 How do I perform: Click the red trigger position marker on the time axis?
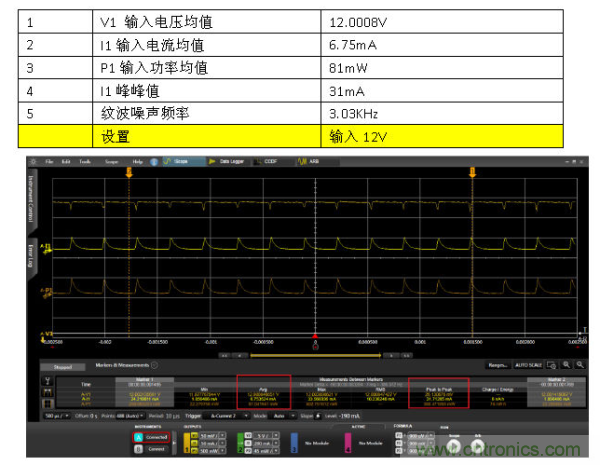click(x=316, y=336)
